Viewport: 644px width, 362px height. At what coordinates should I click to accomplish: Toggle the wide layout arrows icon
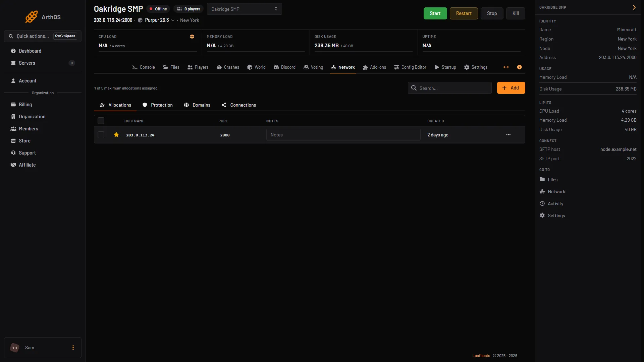[x=506, y=67]
